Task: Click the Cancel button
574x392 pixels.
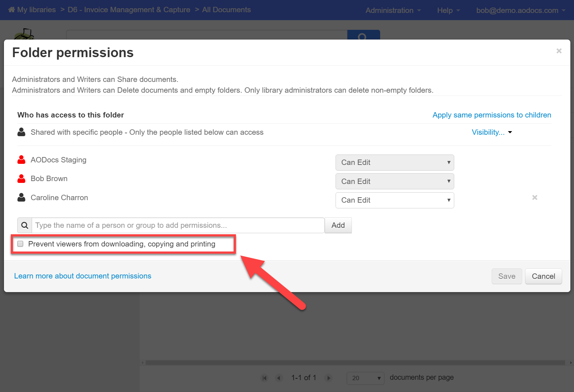Action: click(543, 276)
